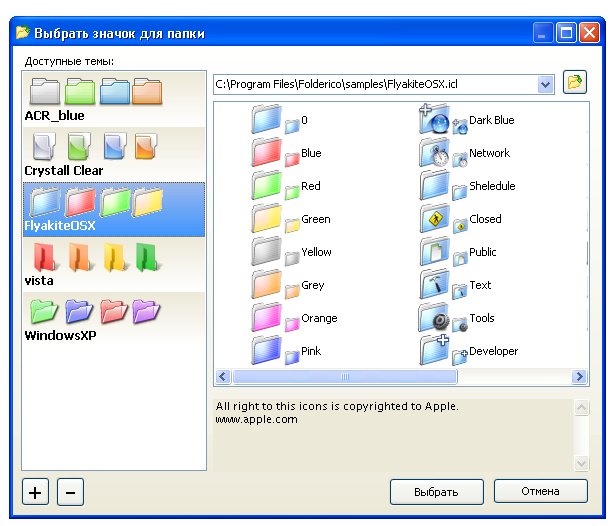Choose the folder icon labeled Pink

266,350
